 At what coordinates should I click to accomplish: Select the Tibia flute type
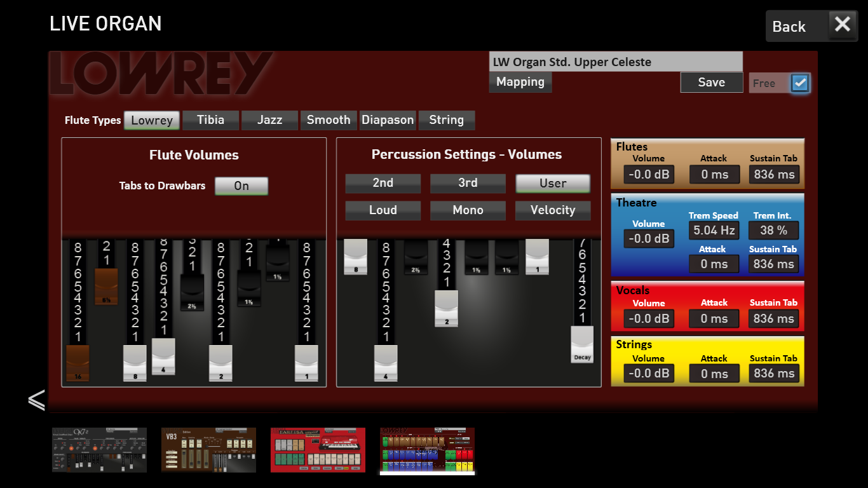(211, 120)
